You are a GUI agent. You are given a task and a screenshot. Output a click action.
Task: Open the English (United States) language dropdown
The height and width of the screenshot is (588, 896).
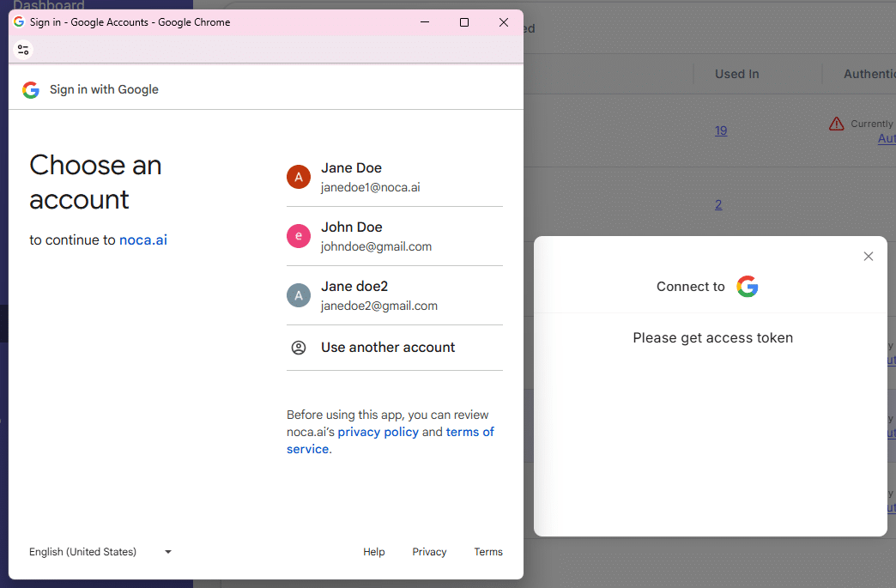[x=100, y=552]
